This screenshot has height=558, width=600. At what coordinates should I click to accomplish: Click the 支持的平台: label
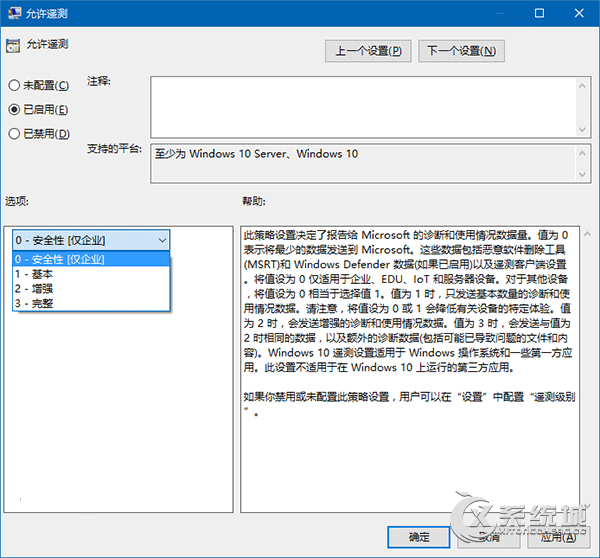coord(114,148)
